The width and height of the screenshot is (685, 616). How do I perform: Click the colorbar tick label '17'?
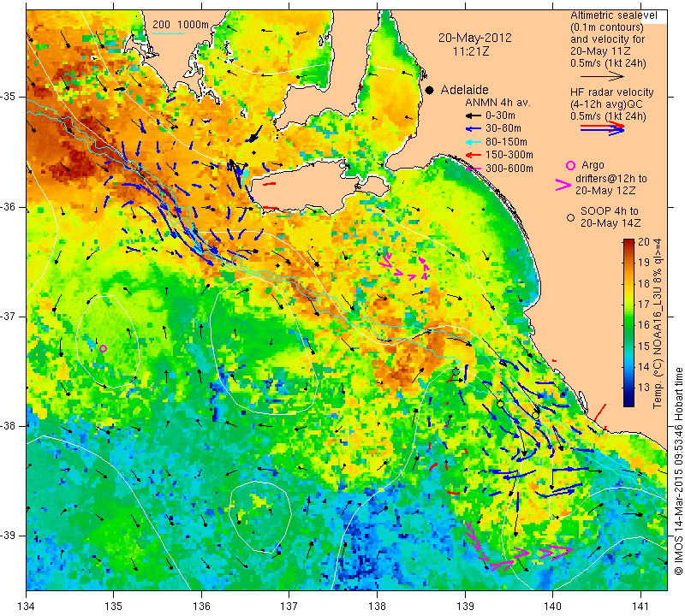[x=644, y=305]
